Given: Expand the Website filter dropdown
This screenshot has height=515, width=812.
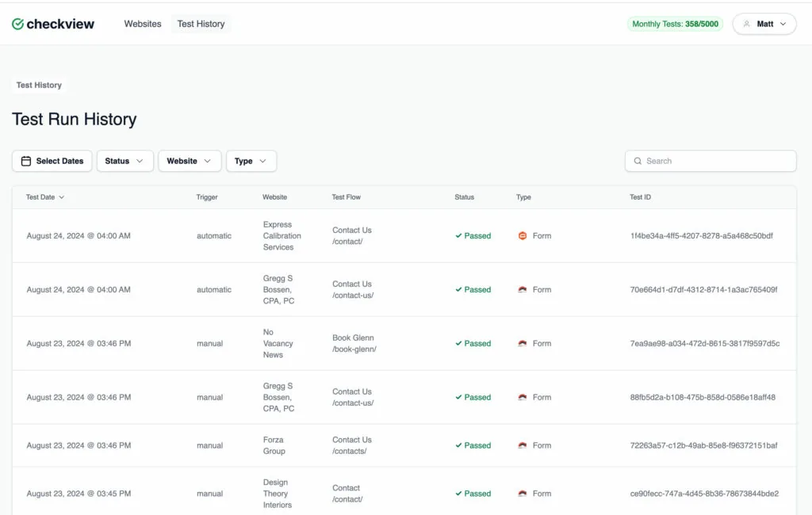Looking at the screenshot, I should tap(190, 161).
